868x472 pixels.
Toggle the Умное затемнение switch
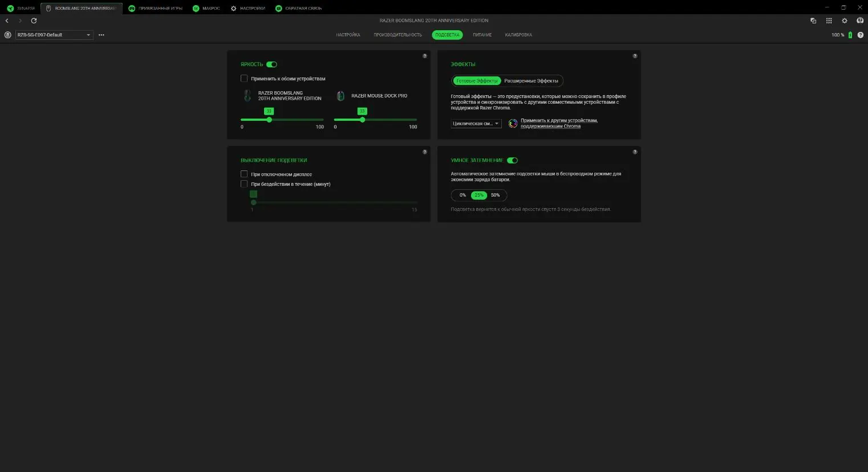[x=512, y=160]
